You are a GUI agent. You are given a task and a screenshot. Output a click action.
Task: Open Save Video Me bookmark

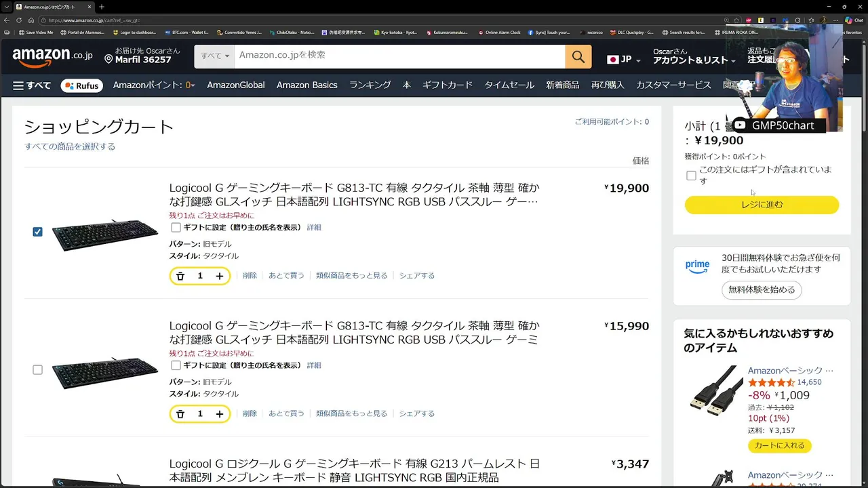click(x=36, y=32)
